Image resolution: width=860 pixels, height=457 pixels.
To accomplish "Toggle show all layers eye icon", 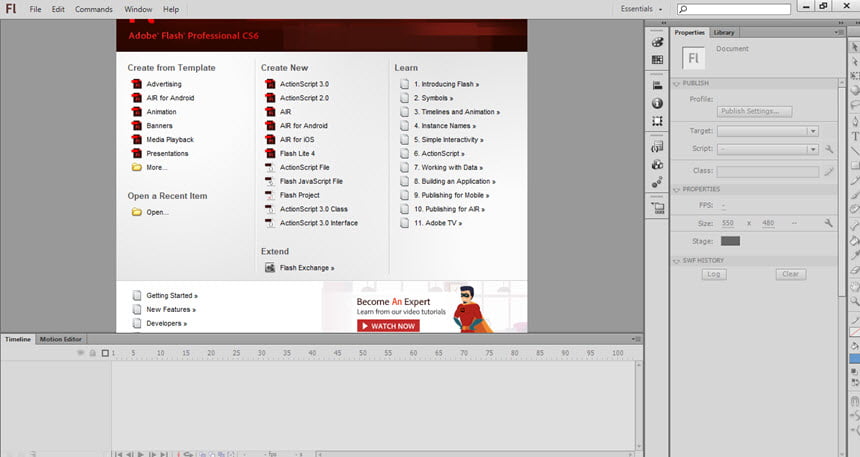I will (x=81, y=353).
